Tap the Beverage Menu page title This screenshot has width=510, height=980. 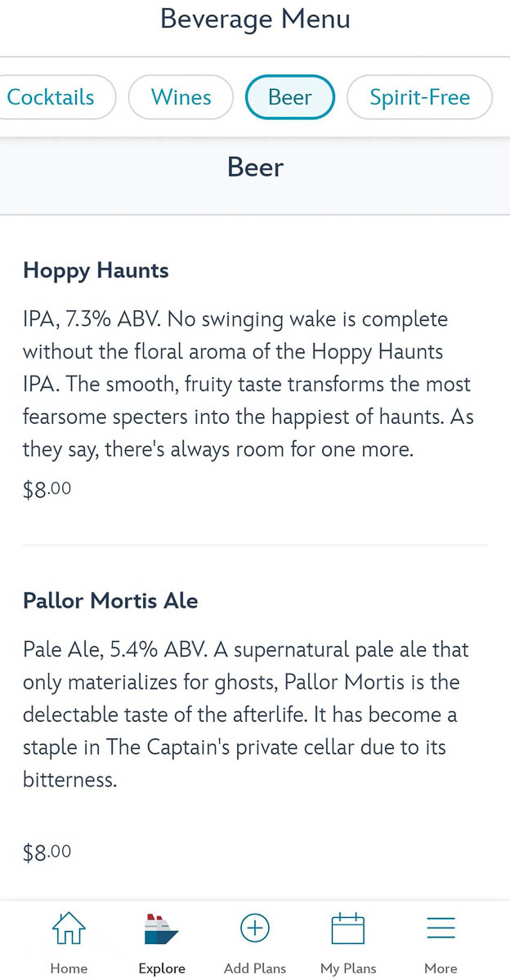(255, 19)
